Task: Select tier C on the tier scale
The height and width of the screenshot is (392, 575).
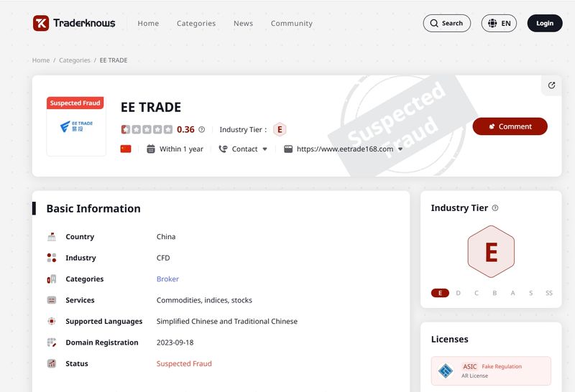Action: 477,293
